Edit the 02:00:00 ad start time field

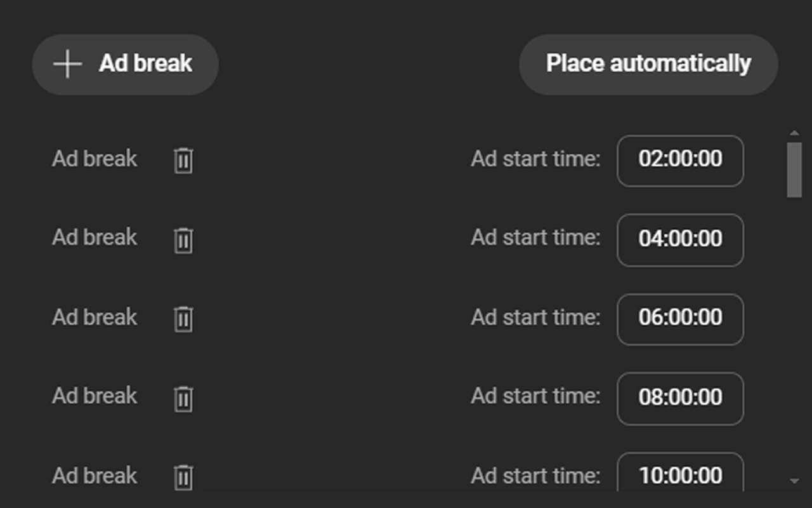pos(679,161)
